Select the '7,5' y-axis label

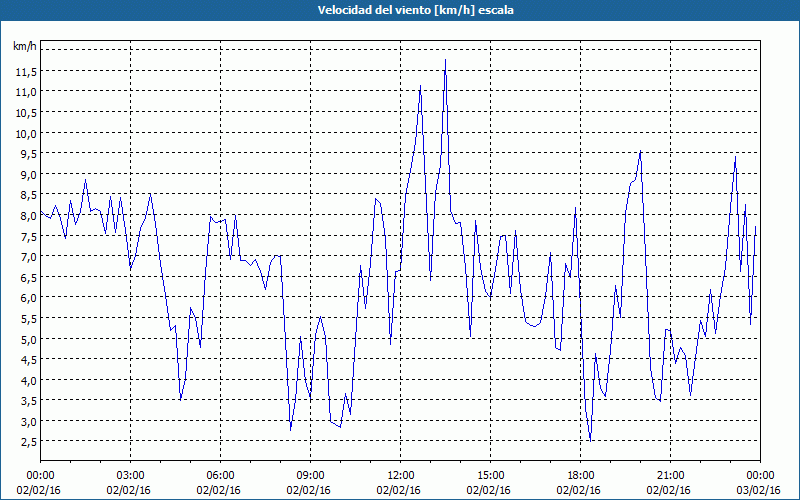point(28,236)
